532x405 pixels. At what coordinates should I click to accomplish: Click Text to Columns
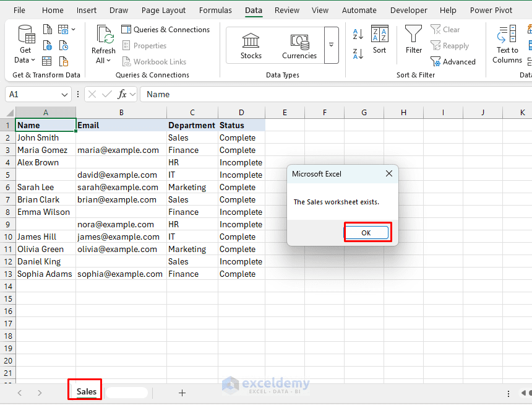tap(507, 45)
